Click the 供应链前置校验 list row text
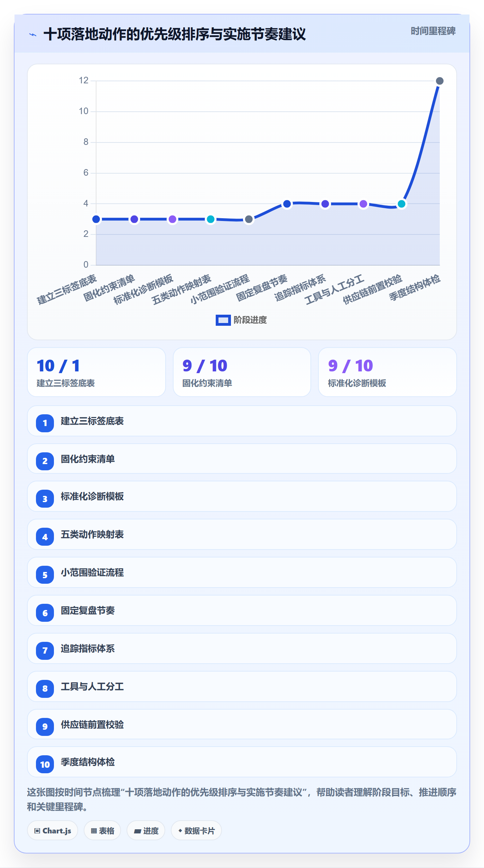484x868 pixels. click(92, 725)
